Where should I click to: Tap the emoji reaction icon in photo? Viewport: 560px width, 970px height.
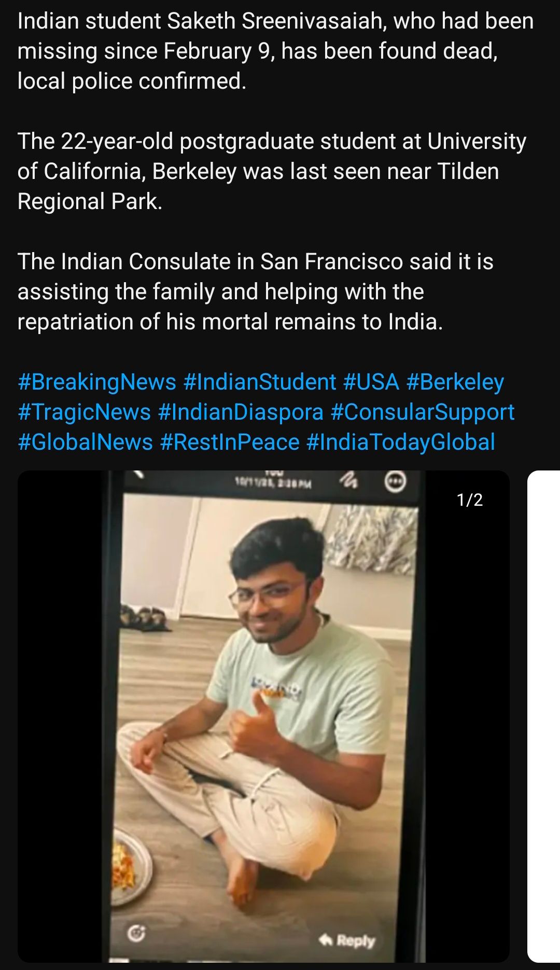click(x=136, y=934)
